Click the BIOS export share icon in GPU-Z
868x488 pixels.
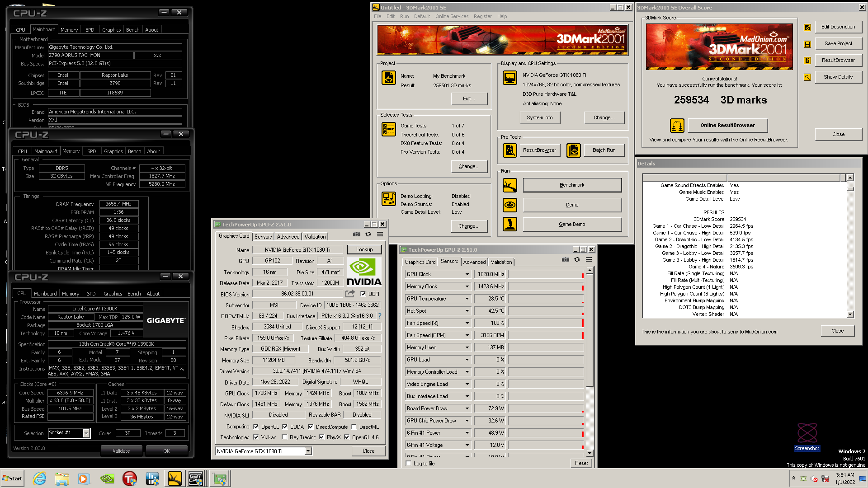(x=350, y=294)
